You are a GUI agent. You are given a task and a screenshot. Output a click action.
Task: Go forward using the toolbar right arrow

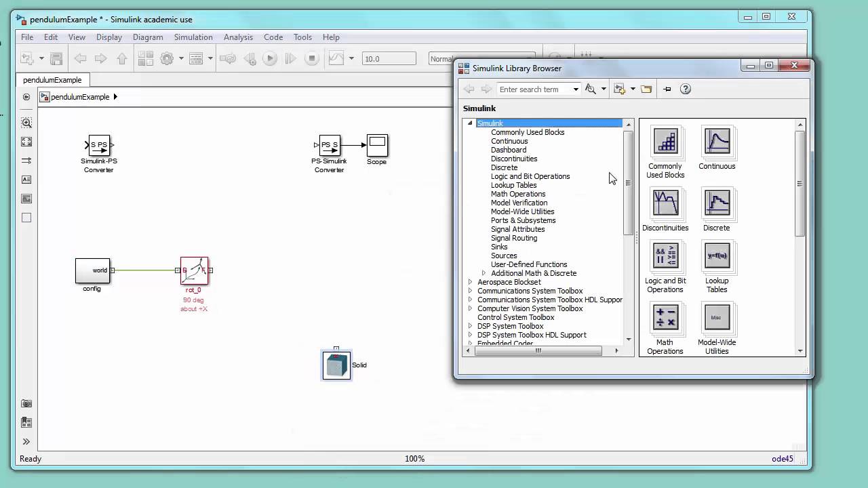pos(101,59)
